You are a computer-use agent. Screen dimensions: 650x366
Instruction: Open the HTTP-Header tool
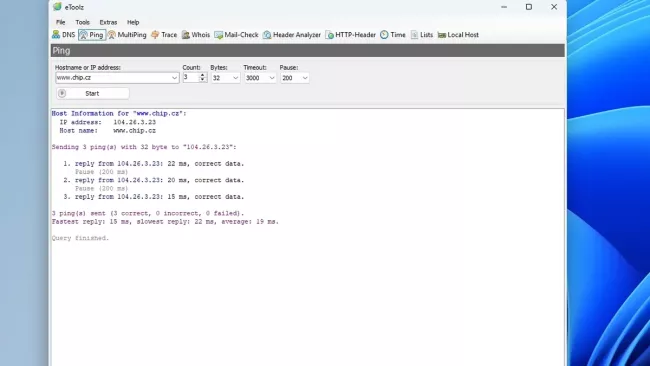351,35
